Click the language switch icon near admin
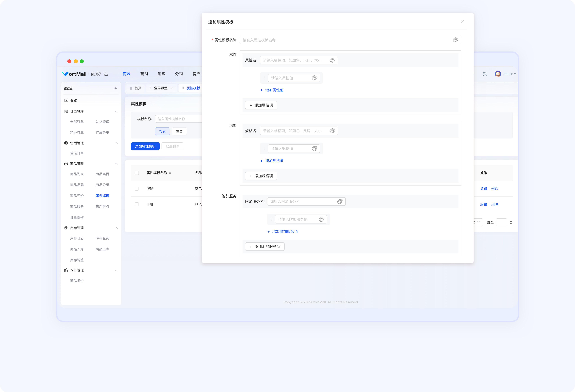 click(x=484, y=74)
